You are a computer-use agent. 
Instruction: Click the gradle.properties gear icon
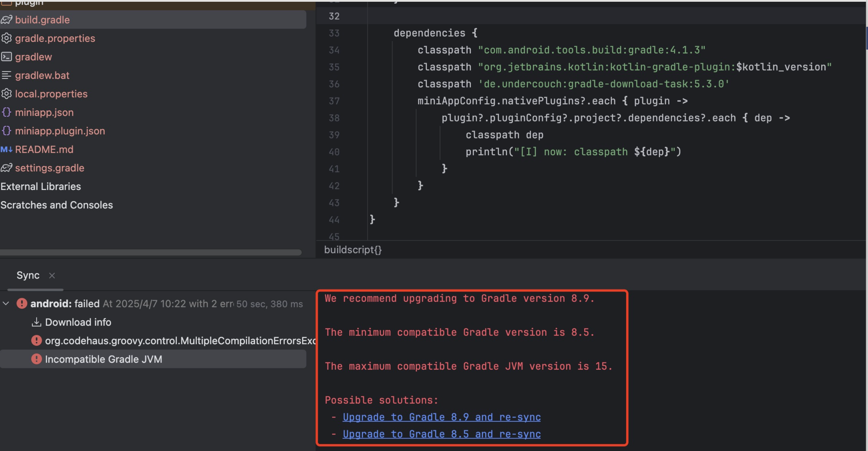tap(6, 38)
